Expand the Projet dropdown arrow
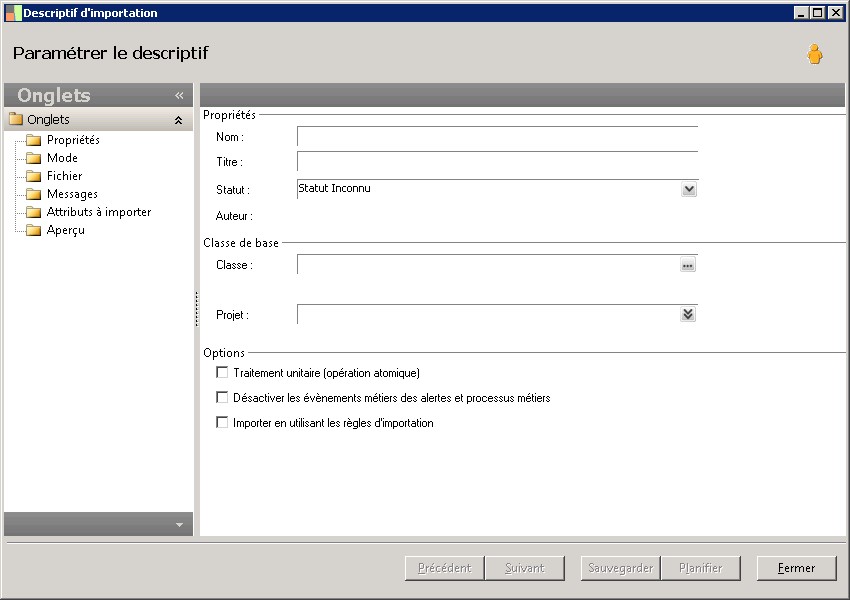The width and height of the screenshot is (850, 600). pos(688,314)
